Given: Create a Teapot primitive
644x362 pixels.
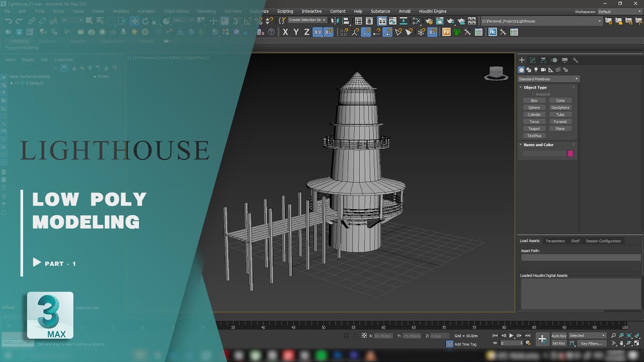Looking at the screenshot, I should 534,129.
